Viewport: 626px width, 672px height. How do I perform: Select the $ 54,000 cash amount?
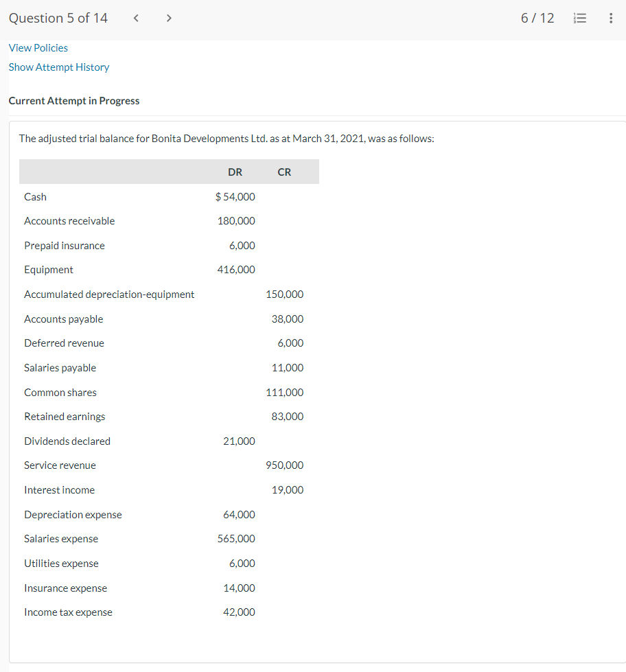[235, 197]
